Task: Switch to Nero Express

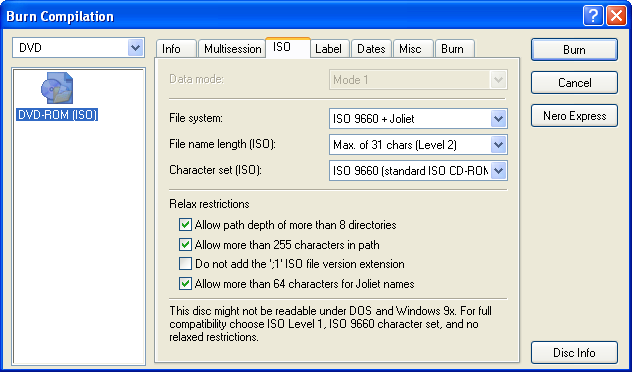Action: 574,116
